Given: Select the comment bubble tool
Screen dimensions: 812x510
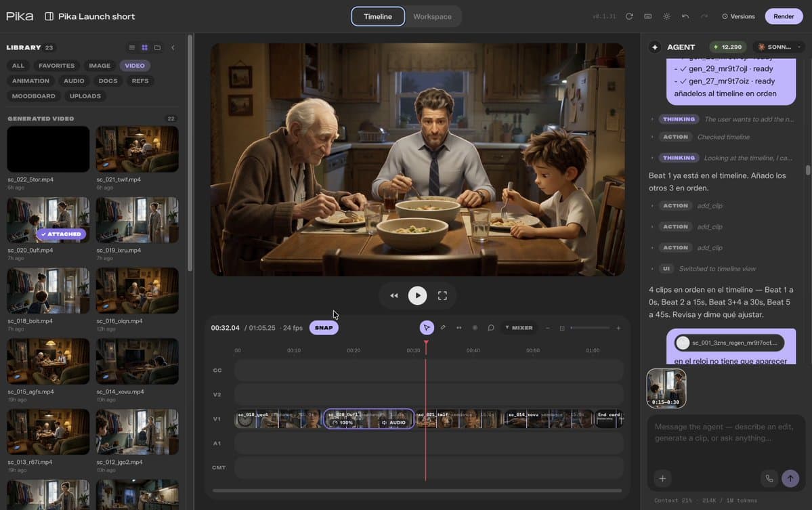Looking at the screenshot, I should click(x=491, y=328).
